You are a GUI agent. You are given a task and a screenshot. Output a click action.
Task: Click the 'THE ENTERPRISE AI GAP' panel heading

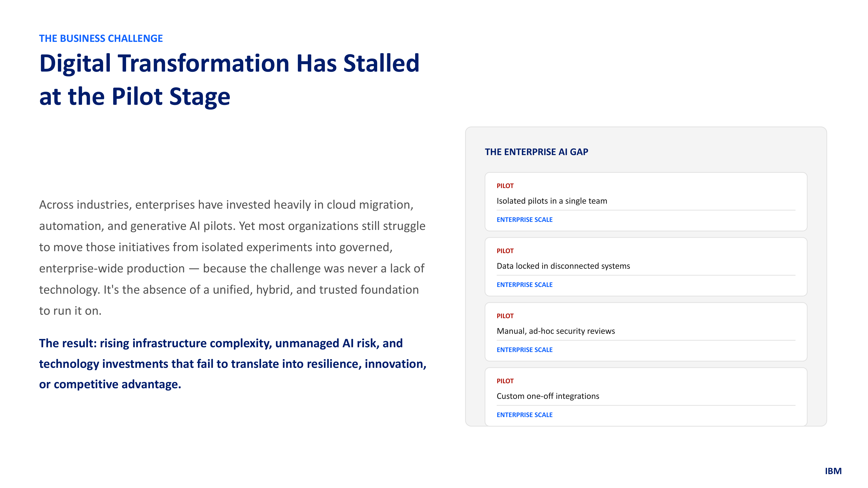coord(536,152)
